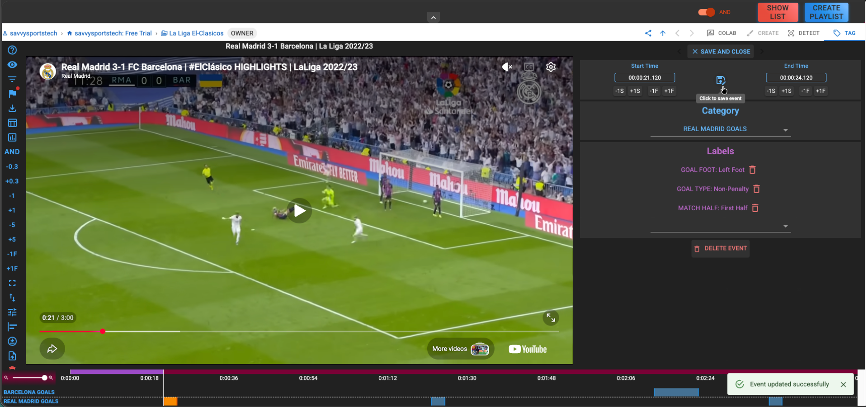The image size is (868, 407).
Task: Remove the MATCH HALF: First Half label
Action: [x=755, y=208]
